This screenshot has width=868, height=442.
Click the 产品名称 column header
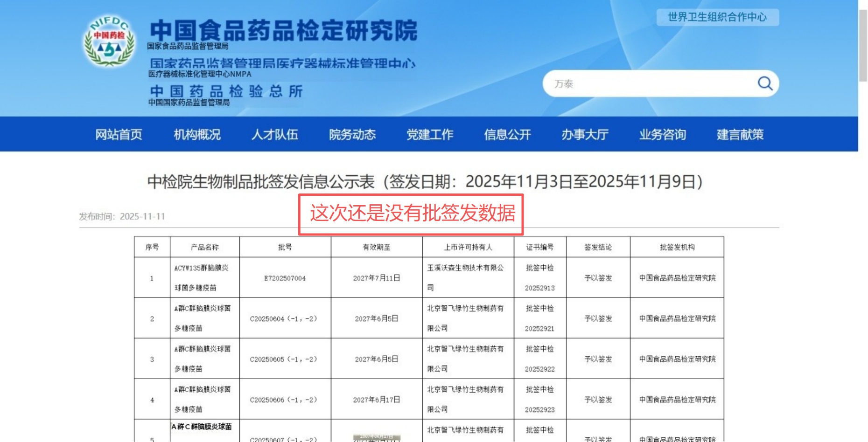pos(205,247)
